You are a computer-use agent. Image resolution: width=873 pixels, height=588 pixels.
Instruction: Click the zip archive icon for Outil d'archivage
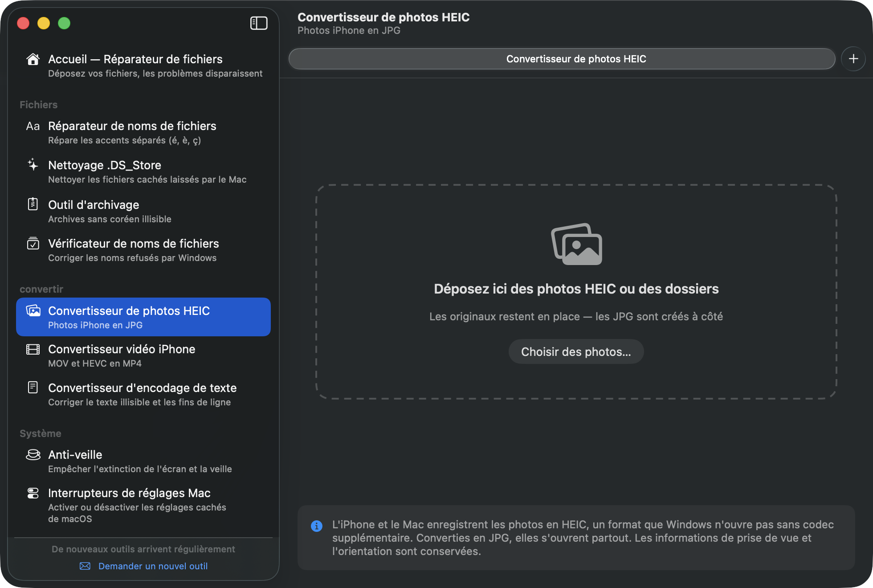click(x=33, y=204)
